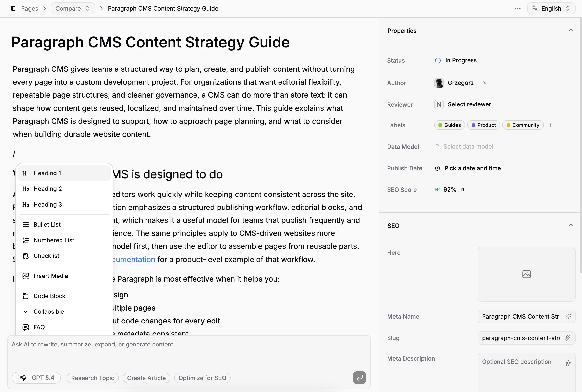Screen dimensions: 582x392
Task: Click the Guides green color dot
Action: [x=440, y=125]
